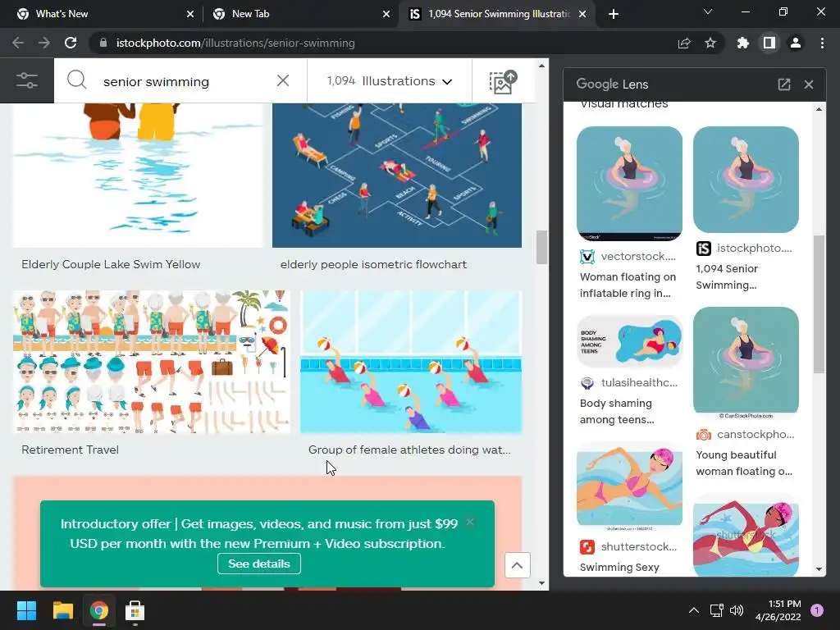Click Elderly Couple Lake Swim Yellow title

111,264
